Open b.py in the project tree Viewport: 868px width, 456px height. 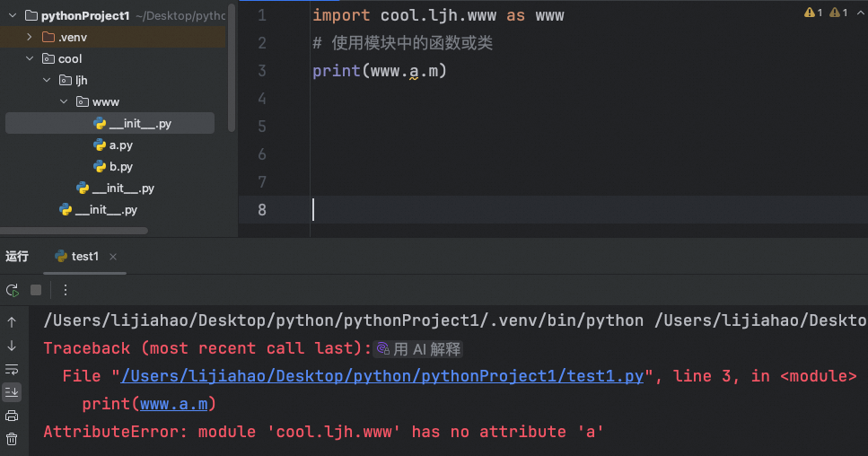[x=120, y=167]
